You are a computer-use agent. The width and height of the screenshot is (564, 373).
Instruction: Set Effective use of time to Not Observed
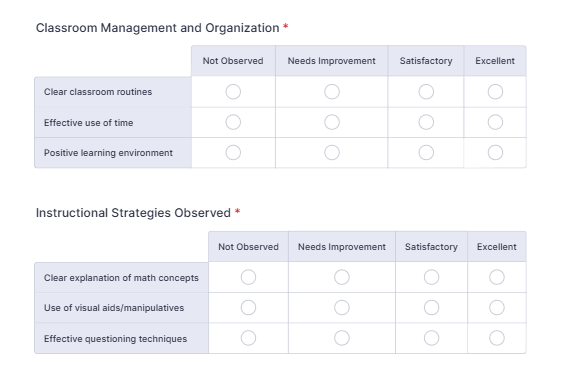coord(233,122)
